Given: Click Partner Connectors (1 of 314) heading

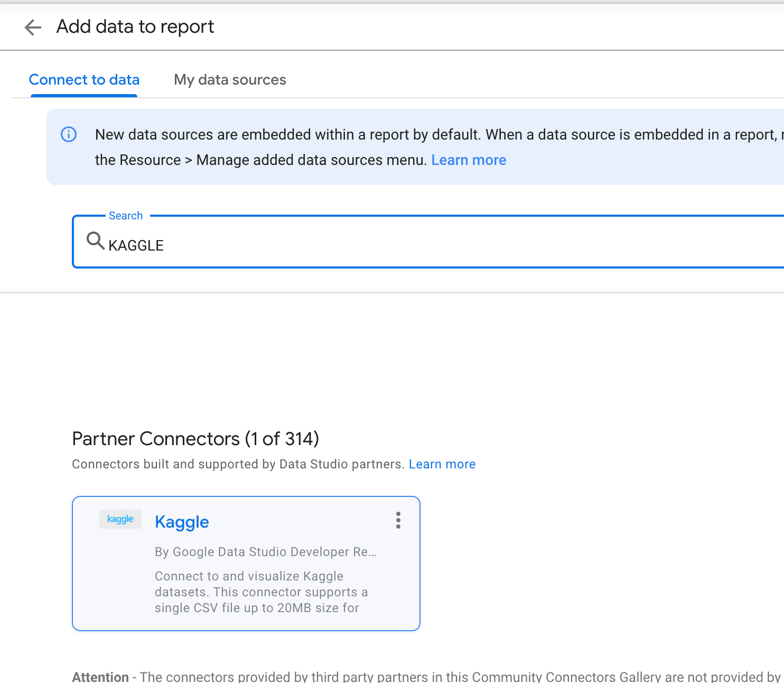Looking at the screenshot, I should (195, 439).
